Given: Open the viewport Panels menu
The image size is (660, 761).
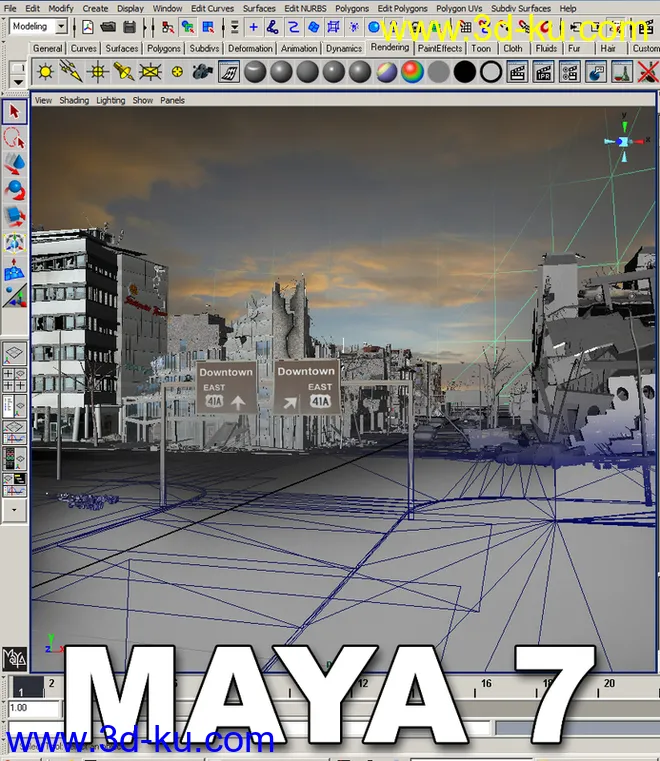Looking at the screenshot, I should [x=173, y=101].
